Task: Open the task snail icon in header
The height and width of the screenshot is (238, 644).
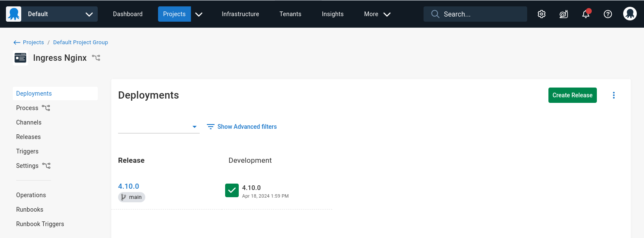Action: pyautogui.click(x=563, y=14)
